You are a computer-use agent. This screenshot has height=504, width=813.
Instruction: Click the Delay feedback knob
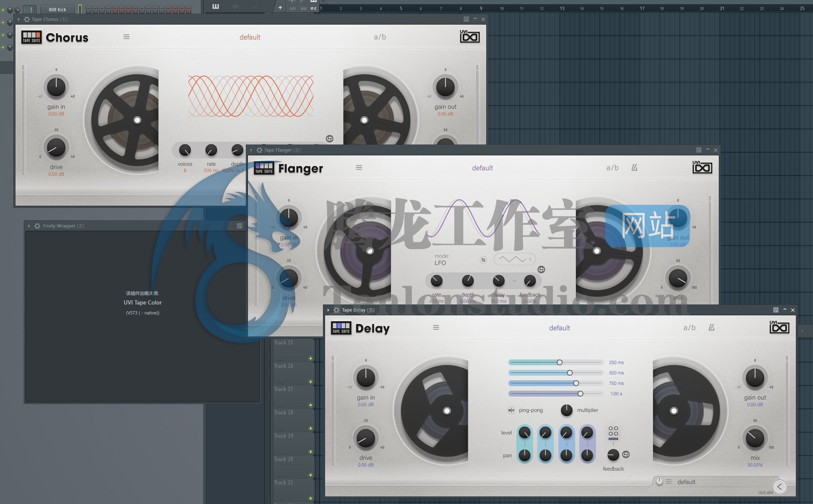613,455
